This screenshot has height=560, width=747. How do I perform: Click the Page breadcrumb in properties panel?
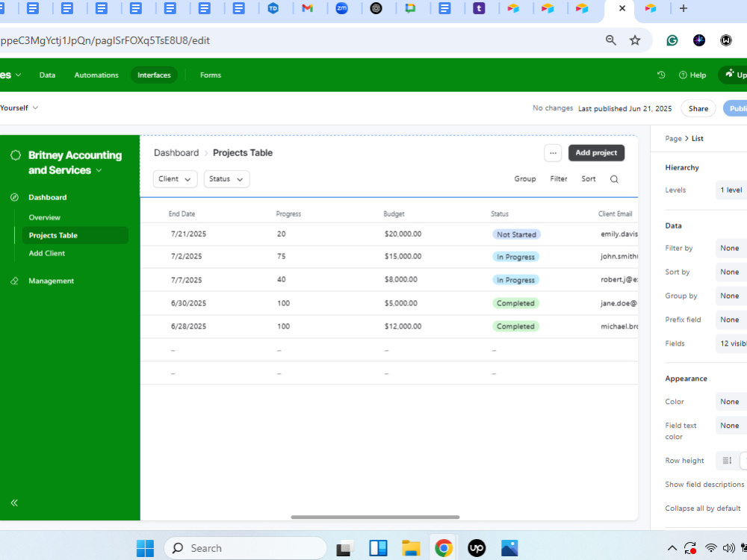(673, 139)
